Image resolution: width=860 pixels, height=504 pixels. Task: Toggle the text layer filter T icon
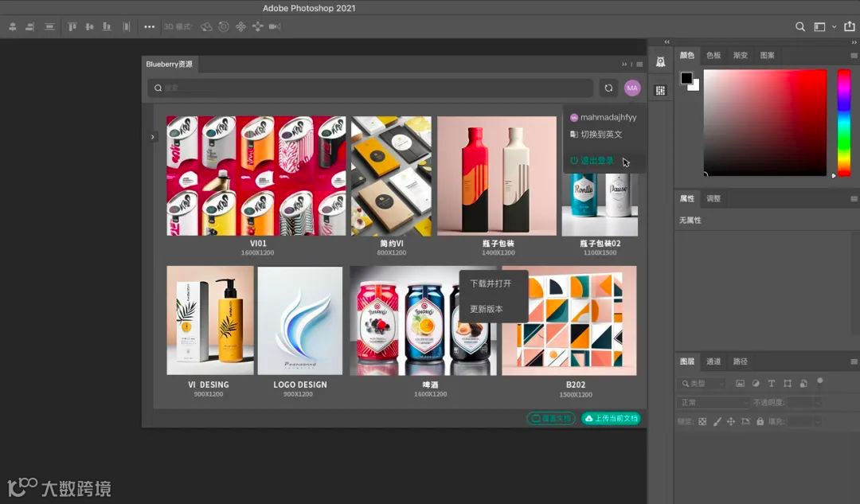[x=772, y=383]
